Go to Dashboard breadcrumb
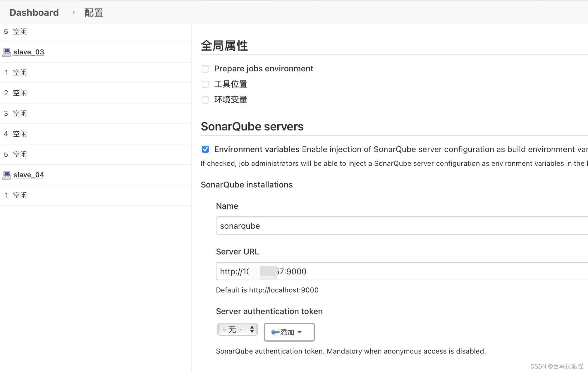 tap(34, 13)
